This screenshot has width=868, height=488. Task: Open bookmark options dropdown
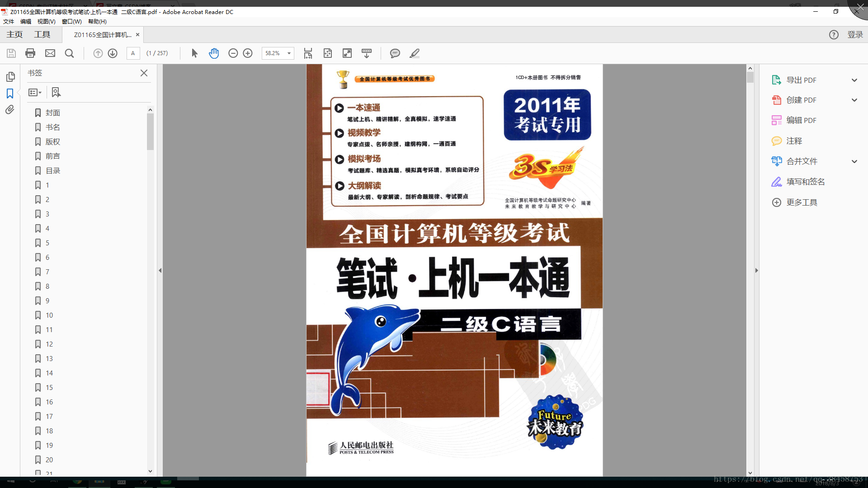pyautogui.click(x=35, y=92)
